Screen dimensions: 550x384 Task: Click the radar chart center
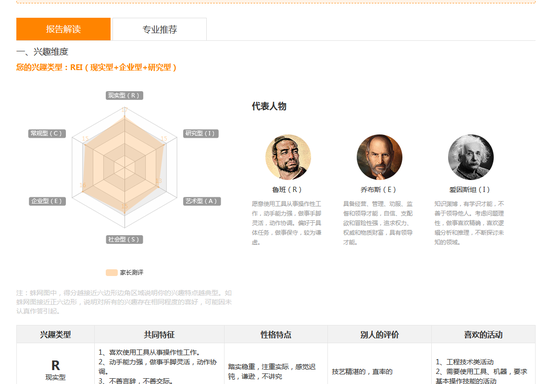coord(125,168)
